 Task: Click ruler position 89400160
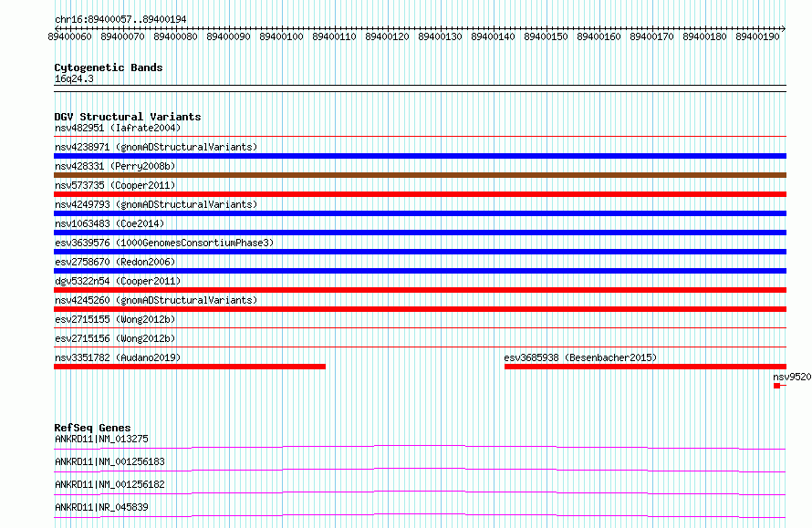tap(599, 36)
